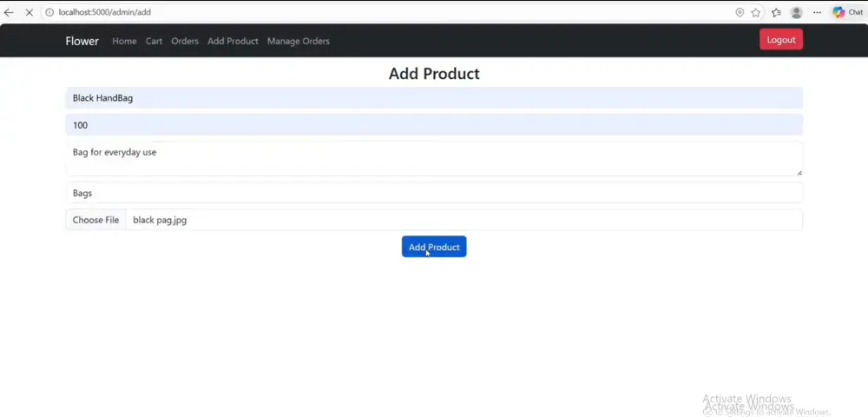The width and height of the screenshot is (868, 417).
Task: Click the description textarea 'Bag for everyday use'
Action: pyautogui.click(x=434, y=158)
